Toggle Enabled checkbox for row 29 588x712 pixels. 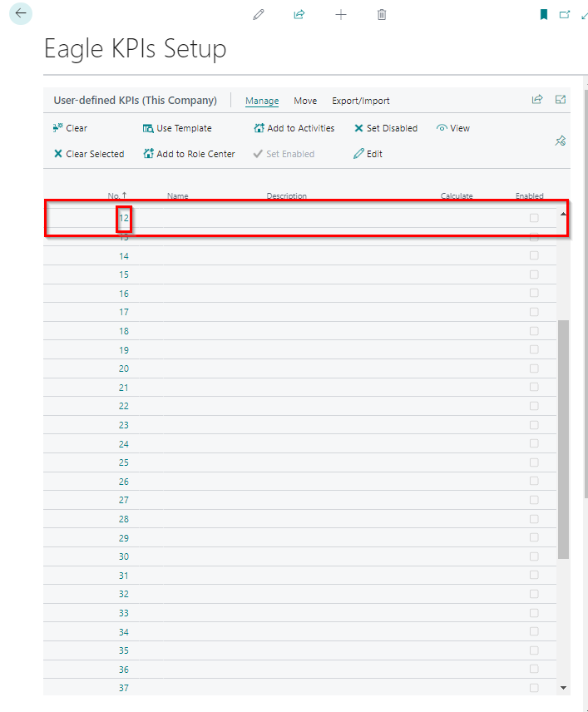(x=534, y=537)
